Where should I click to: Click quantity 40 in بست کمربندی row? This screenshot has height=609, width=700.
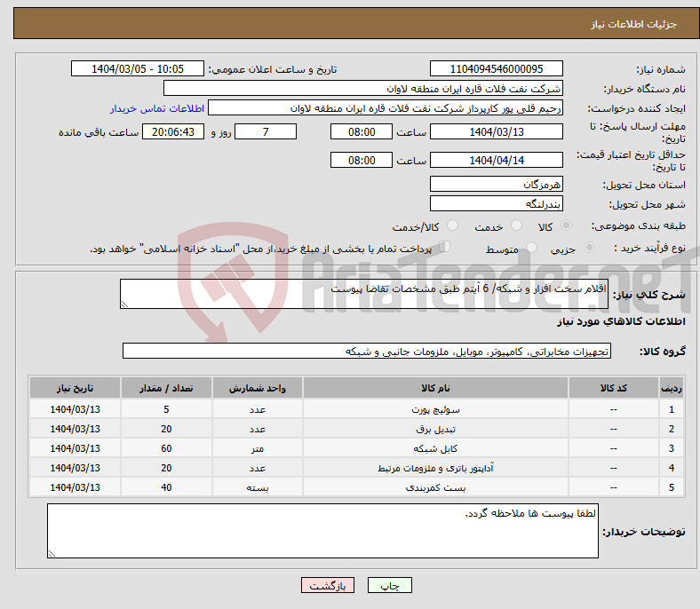tap(166, 487)
